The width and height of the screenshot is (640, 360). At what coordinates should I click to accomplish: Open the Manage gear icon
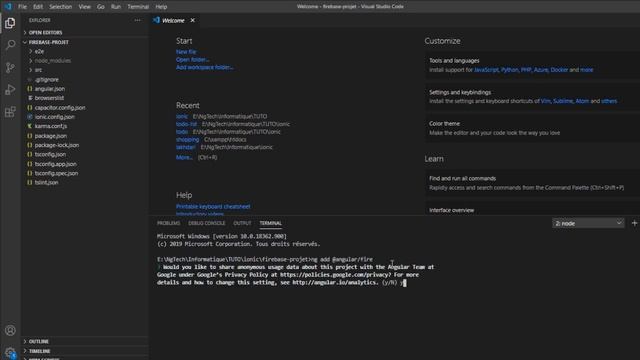pos(10,353)
